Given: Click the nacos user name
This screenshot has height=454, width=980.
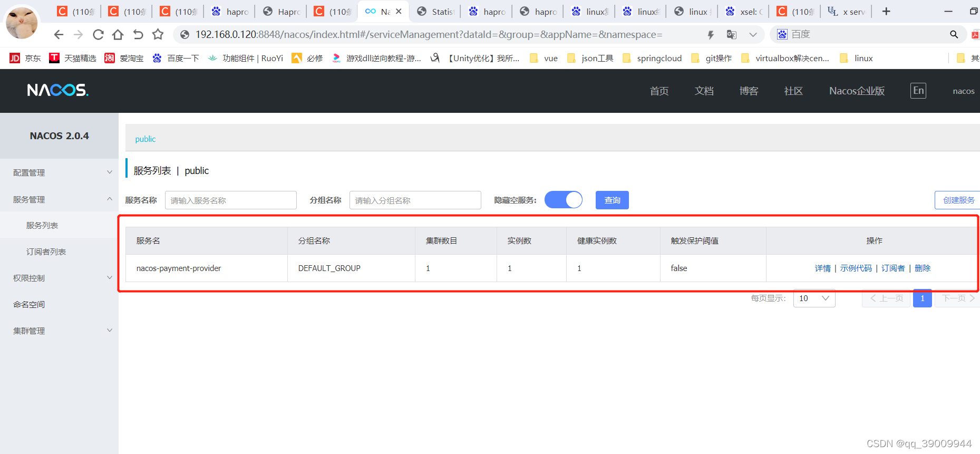Looking at the screenshot, I should [963, 91].
